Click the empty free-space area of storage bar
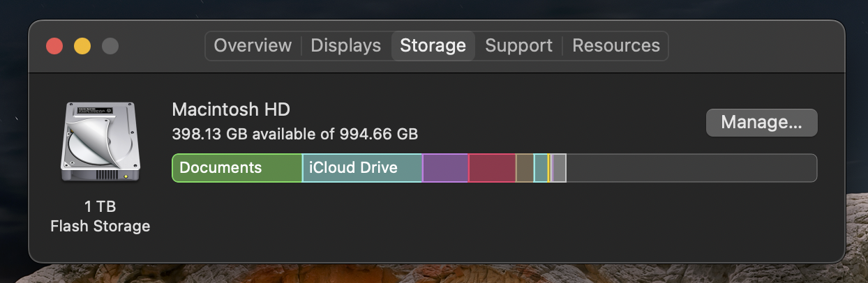 691,168
